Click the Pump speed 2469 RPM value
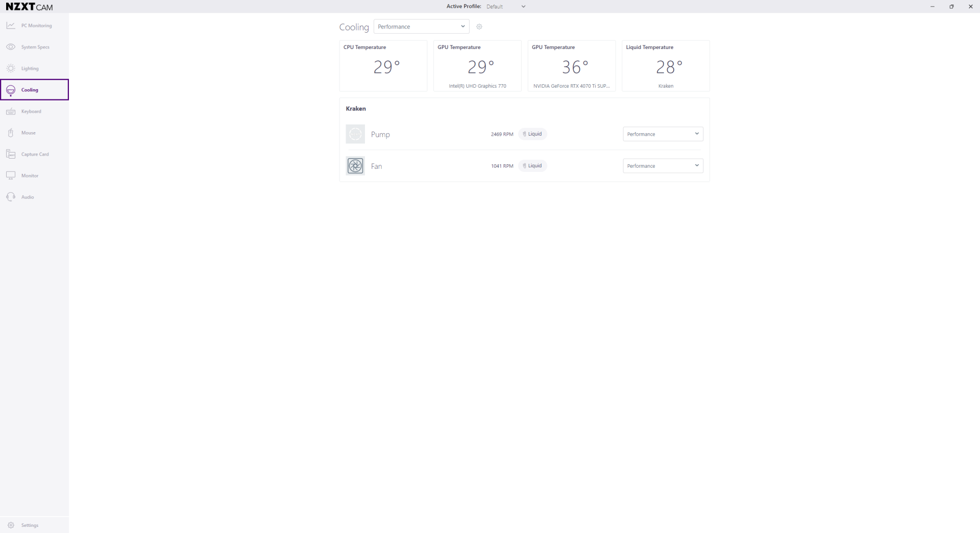980x533 pixels. click(x=502, y=134)
